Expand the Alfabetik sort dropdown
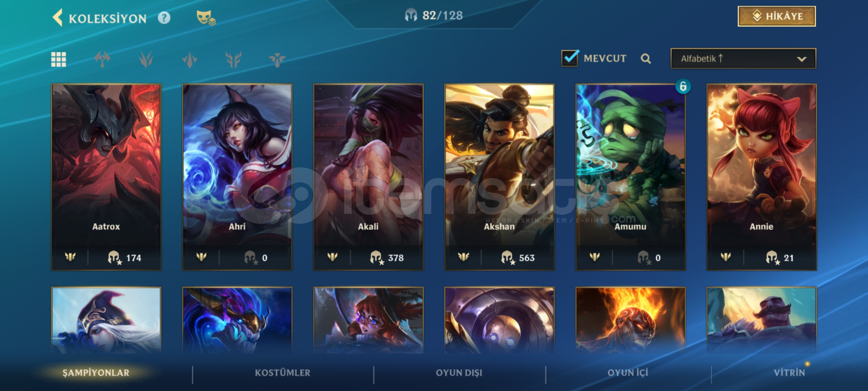 pos(743,58)
